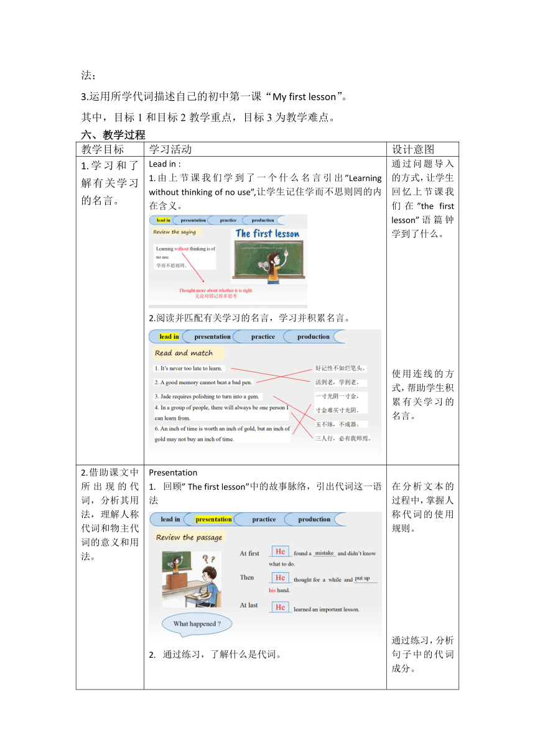
Task: Click the heading "六、教学过程"
Action: (x=113, y=134)
